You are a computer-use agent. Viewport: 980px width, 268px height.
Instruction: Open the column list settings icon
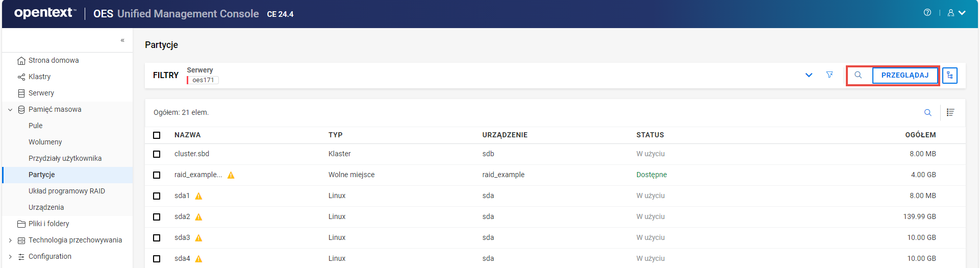tap(950, 112)
